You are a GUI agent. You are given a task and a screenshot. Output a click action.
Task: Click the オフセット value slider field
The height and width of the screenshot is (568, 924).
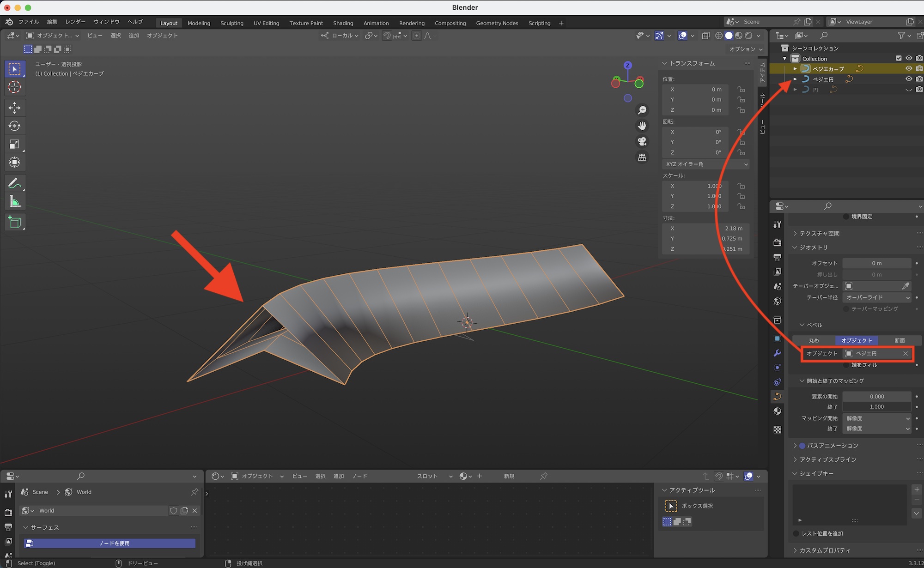[x=876, y=263]
